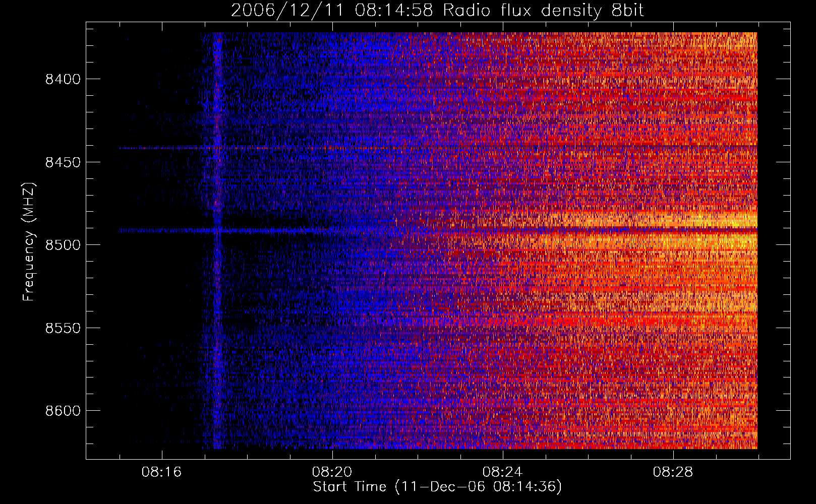Click the 8400 frequency tick label

tap(63, 79)
